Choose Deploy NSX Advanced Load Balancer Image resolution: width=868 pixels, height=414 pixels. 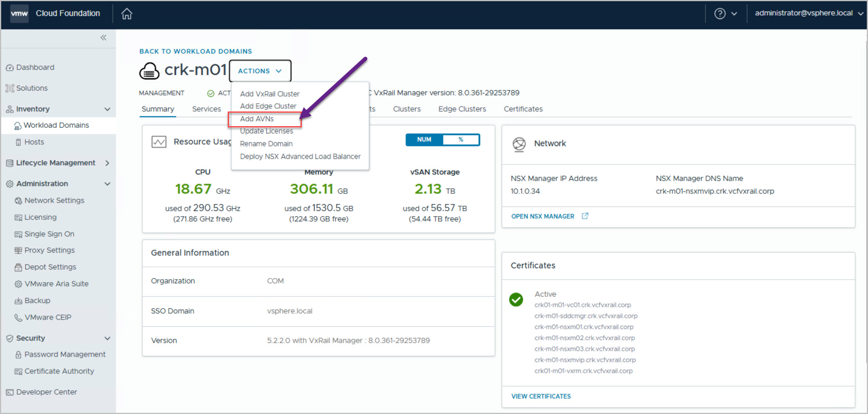300,156
